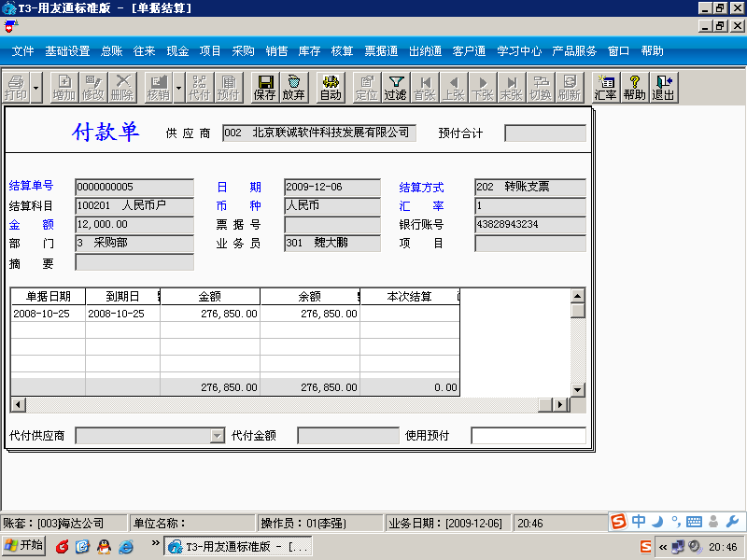Click the 删除 (Delete) toolbar icon
Viewport: 747px width, 560px height.
[122, 87]
